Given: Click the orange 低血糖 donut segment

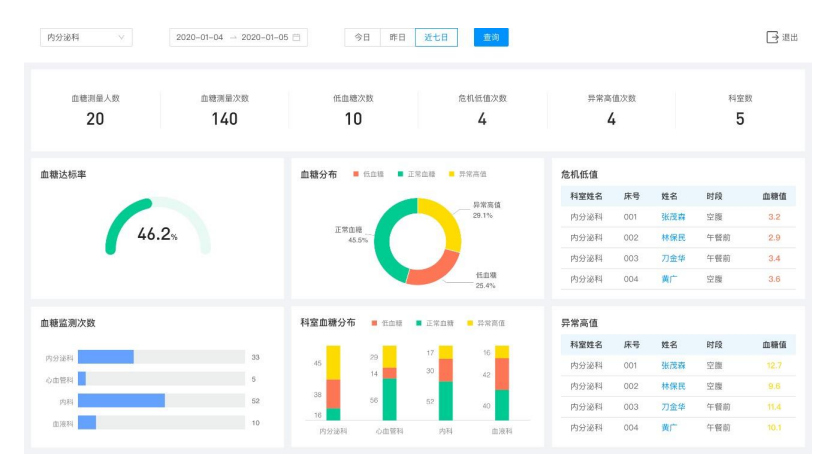Looking at the screenshot, I should click(436, 270).
